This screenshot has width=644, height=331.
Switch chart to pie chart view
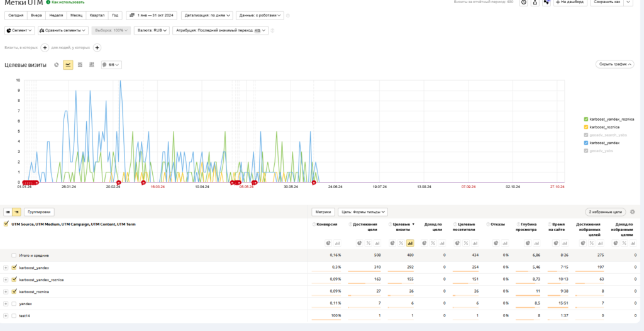pos(57,64)
